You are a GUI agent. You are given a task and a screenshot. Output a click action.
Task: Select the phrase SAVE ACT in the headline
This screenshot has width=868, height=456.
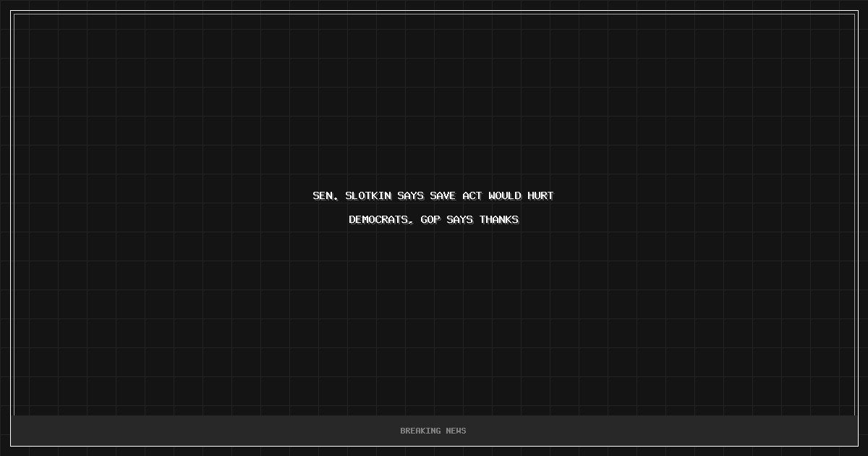(456, 196)
